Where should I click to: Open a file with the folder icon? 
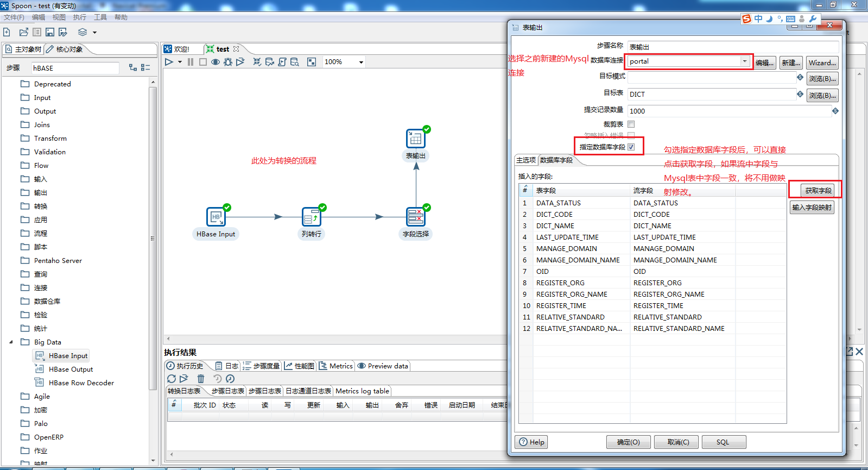click(x=23, y=32)
